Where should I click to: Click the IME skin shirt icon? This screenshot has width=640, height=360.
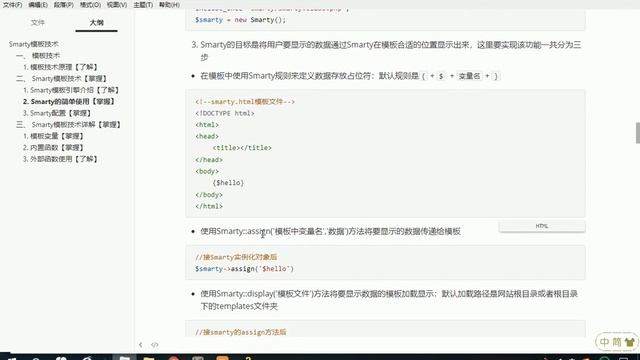629,342
